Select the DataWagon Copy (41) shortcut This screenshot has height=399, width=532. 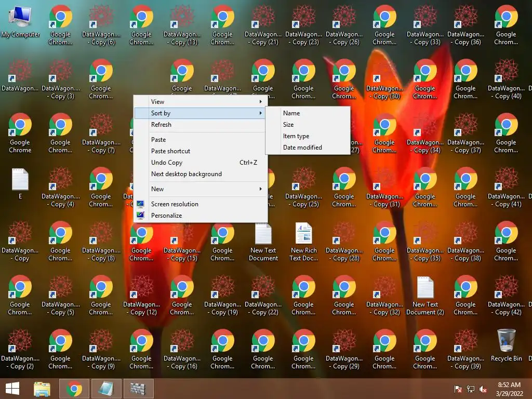pyautogui.click(x=506, y=187)
